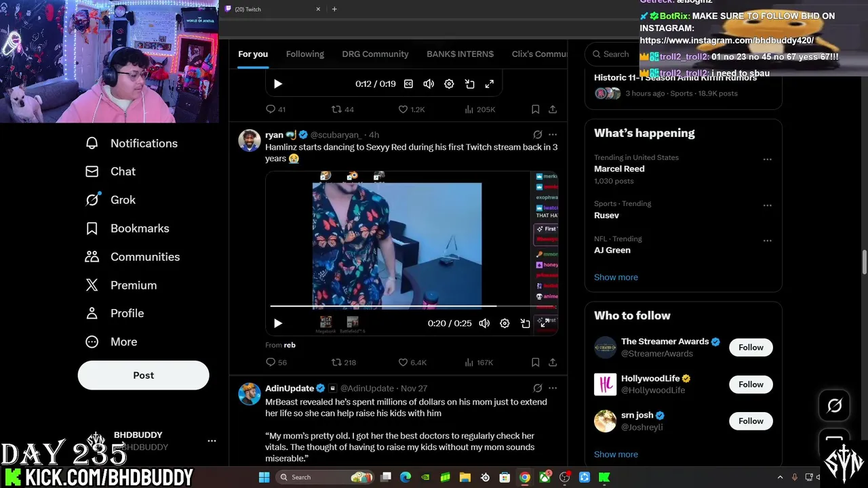Mute the top video volume
This screenshot has width=868, height=488.
pos(429,84)
